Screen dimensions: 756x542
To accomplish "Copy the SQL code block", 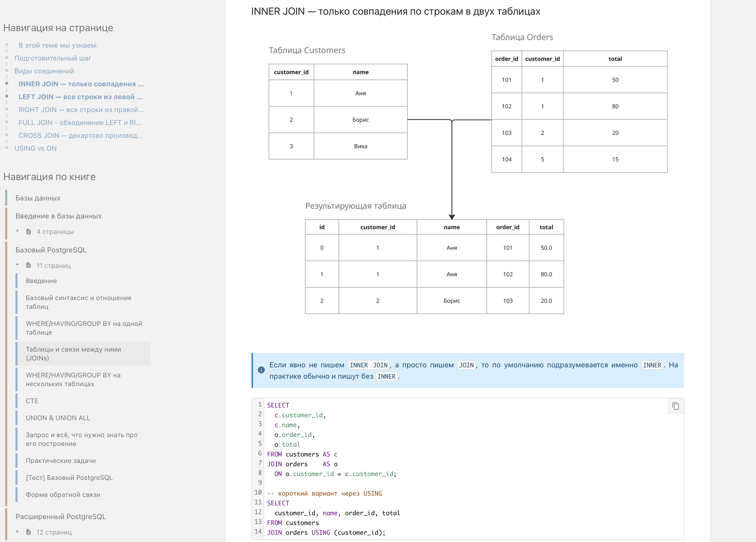I will click(x=675, y=406).
